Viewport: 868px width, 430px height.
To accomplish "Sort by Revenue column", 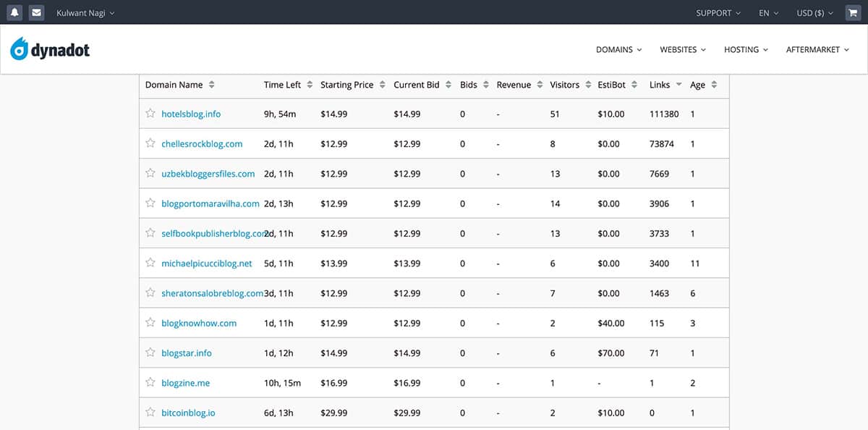I will point(519,85).
